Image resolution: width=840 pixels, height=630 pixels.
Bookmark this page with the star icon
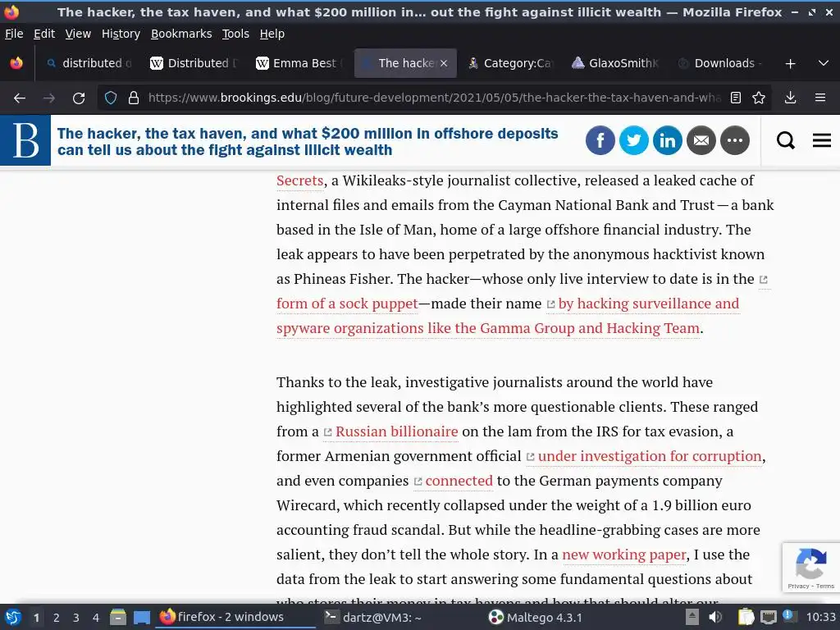759,98
